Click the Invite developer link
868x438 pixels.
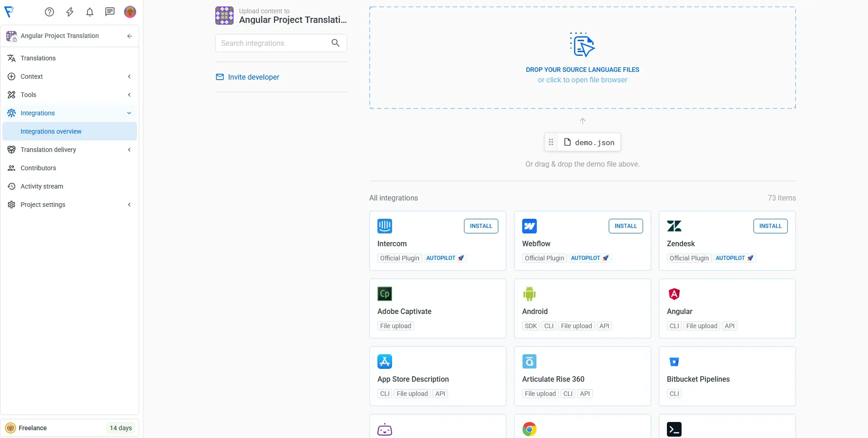(x=253, y=77)
